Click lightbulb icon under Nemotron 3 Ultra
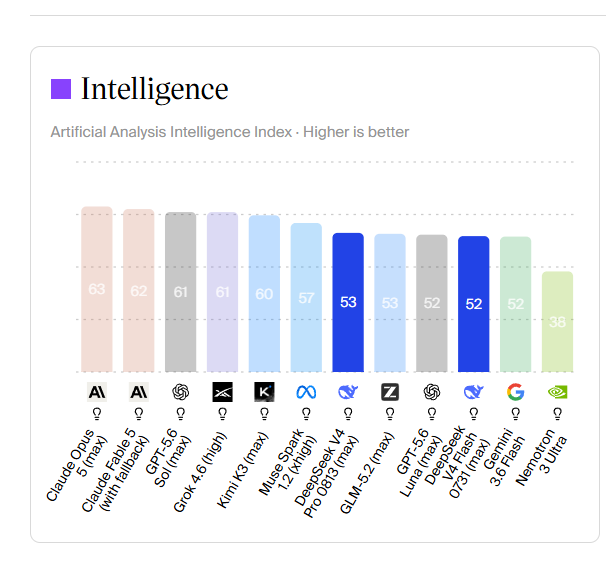606x573 pixels. click(557, 414)
